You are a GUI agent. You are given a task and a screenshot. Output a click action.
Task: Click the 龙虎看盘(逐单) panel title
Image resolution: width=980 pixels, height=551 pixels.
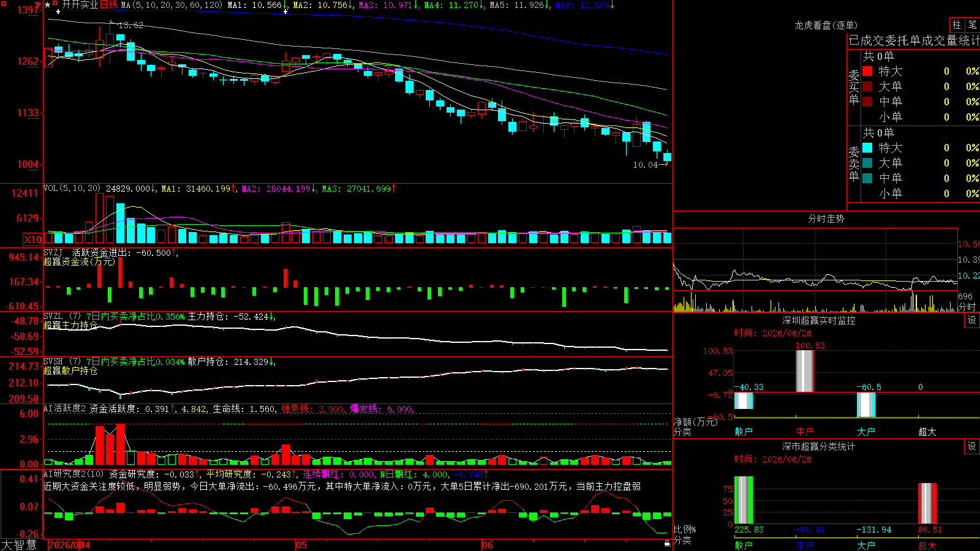826,25
